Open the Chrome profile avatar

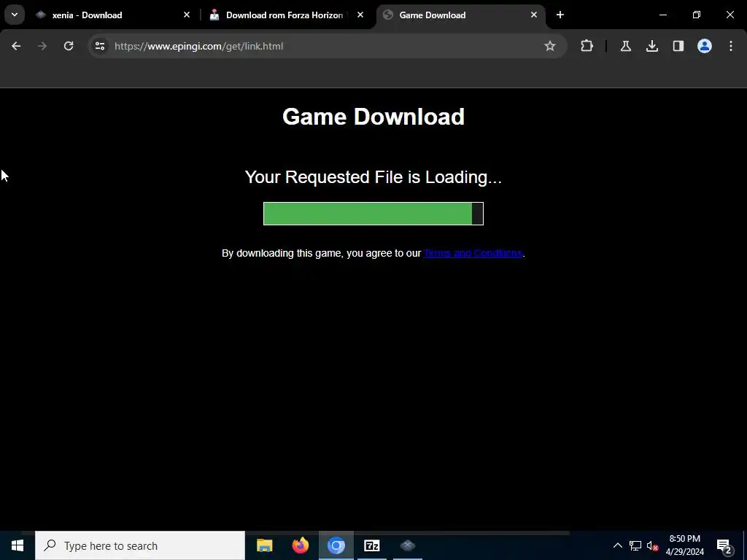[704, 46]
